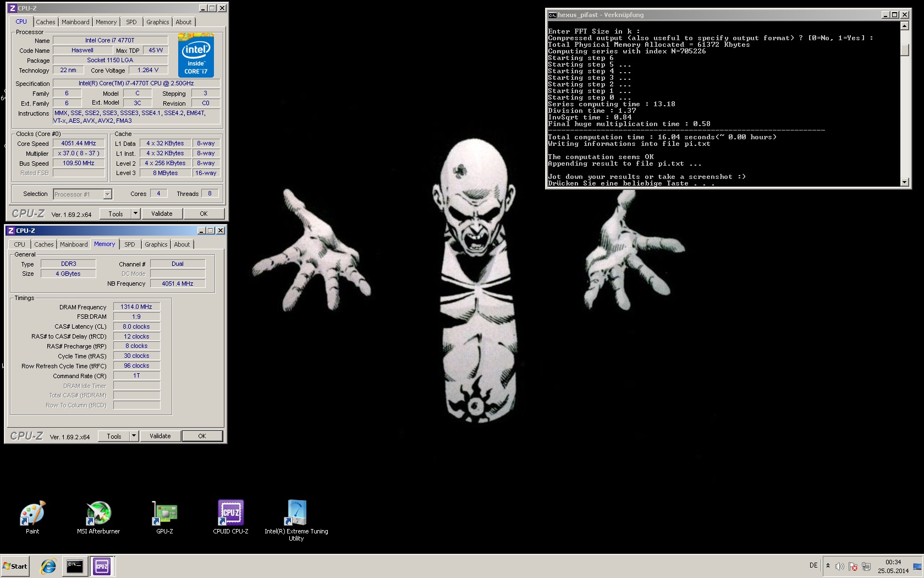Click the console scrollbar thumb
The height and width of the screenshot is (578, 924).
pos(905,50)
